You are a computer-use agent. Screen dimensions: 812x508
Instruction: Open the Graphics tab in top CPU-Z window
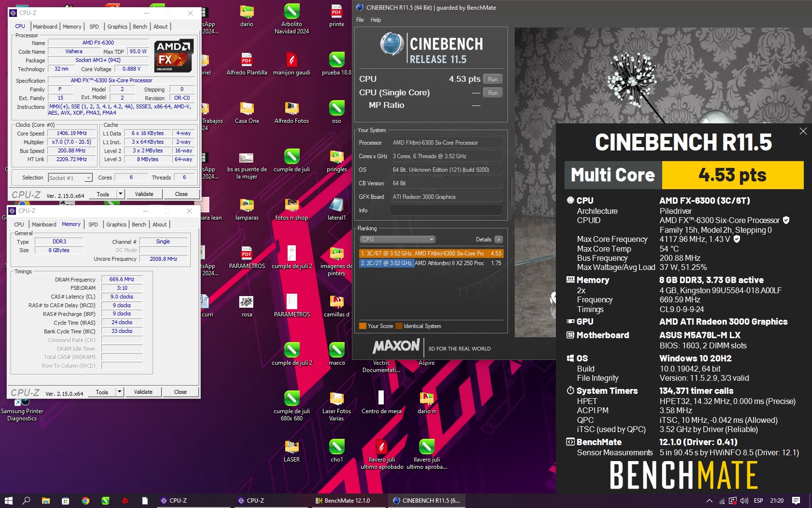coord(117,27)
